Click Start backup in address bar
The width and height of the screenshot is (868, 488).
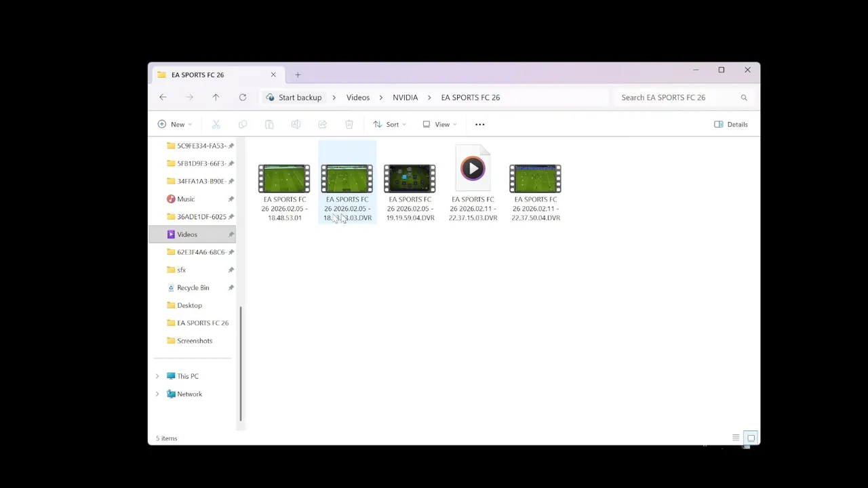pyautogui.click(x=294, y=98)
